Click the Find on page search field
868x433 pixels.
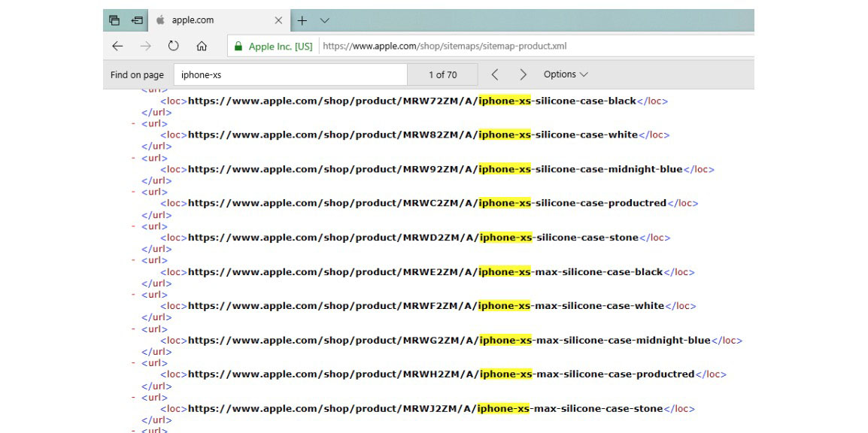point(290,74)
